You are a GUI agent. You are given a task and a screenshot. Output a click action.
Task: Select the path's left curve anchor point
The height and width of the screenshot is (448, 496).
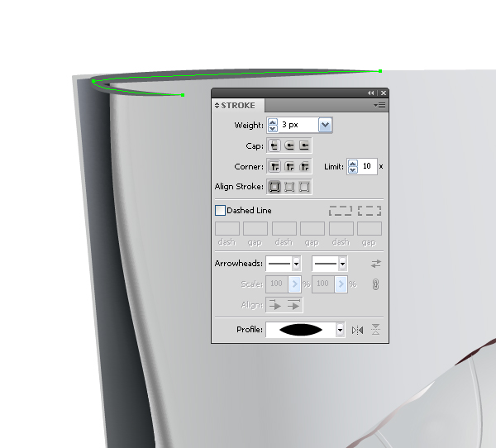click(x=93, y=81)
